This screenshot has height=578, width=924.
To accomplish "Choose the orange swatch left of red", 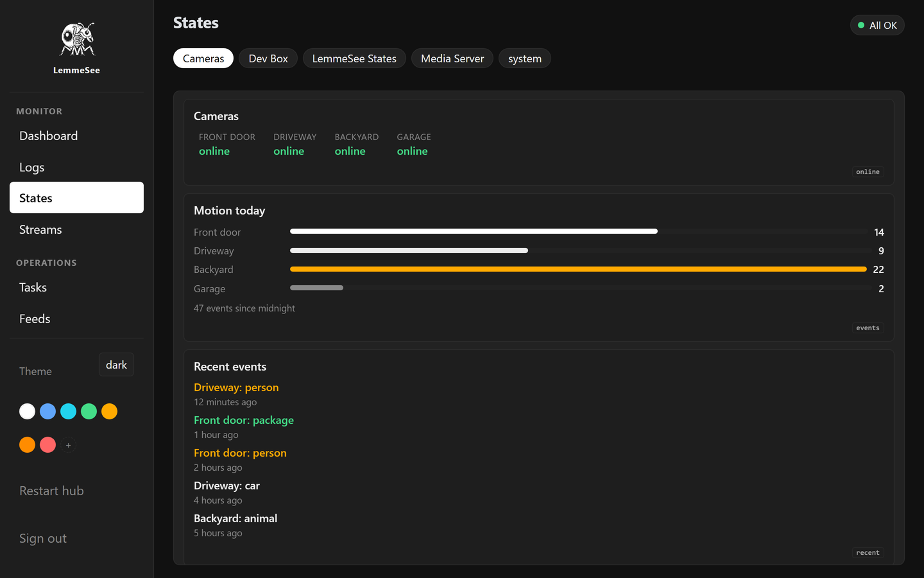I will [28, 445].
